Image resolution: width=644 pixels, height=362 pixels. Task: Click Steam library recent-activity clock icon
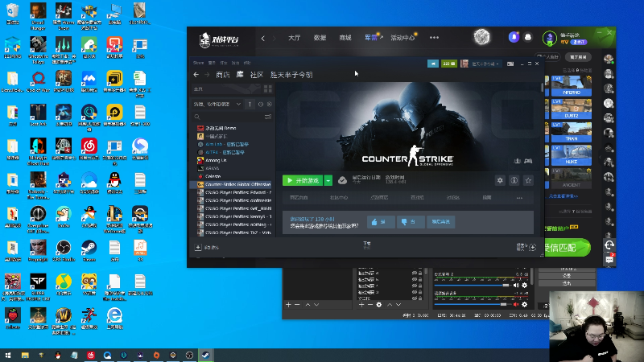[x=261, y=105]
